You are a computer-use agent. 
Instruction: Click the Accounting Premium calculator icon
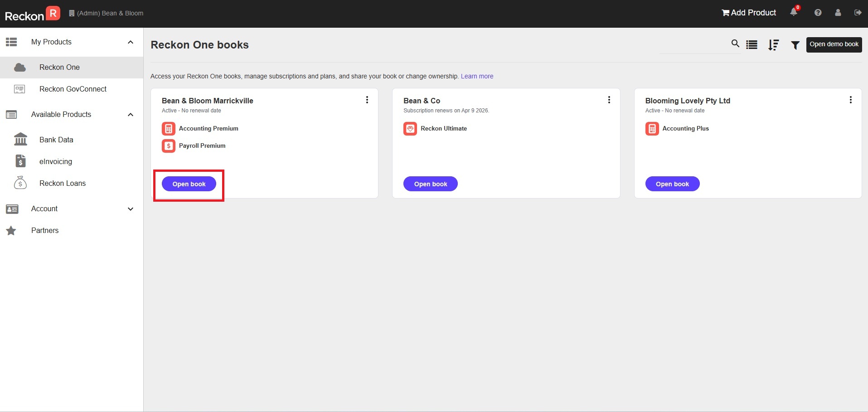pyautogui.click(x=169, y=129)
